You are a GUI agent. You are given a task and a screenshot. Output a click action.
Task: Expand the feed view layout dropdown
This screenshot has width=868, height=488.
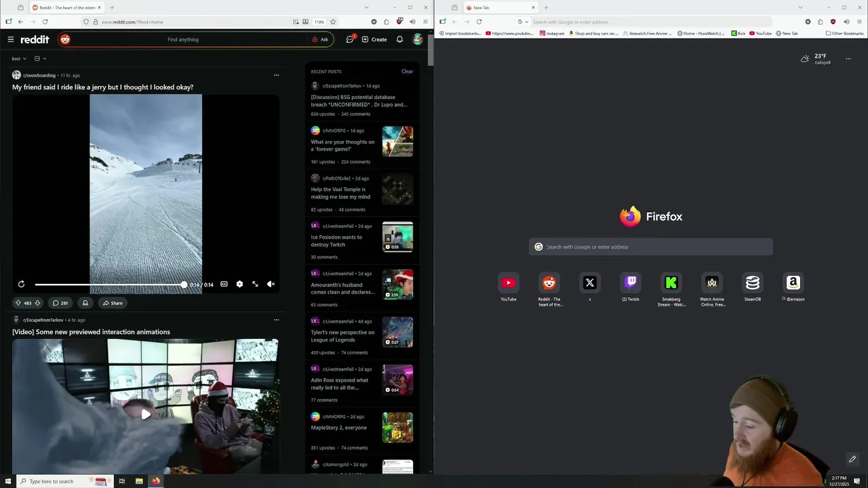[x=40, y=59]
